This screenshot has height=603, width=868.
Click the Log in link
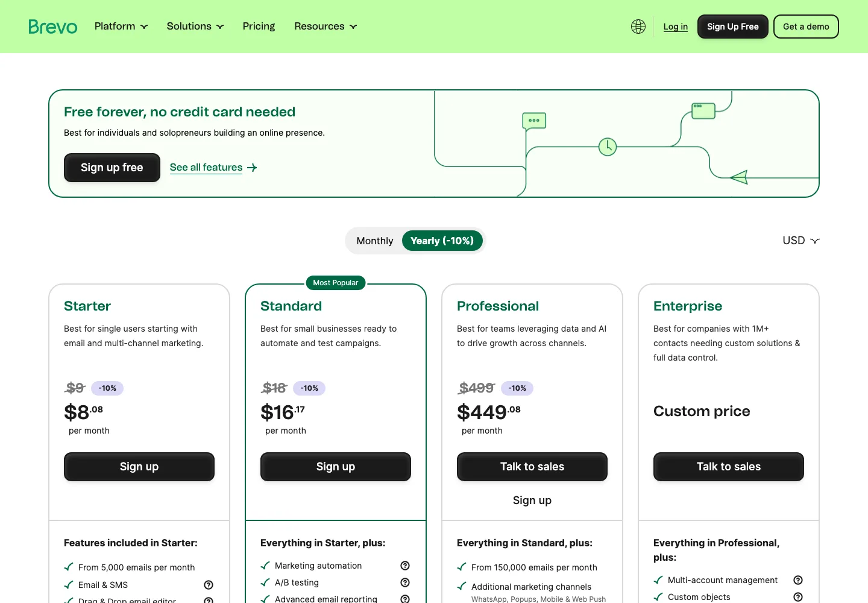click(x=676, y=27)
